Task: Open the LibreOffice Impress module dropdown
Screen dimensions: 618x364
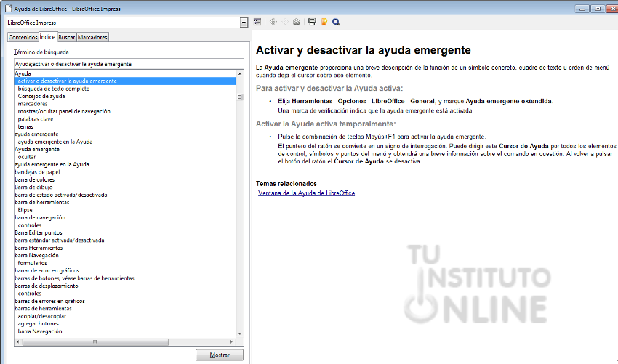Action: [x=243, y=23]
